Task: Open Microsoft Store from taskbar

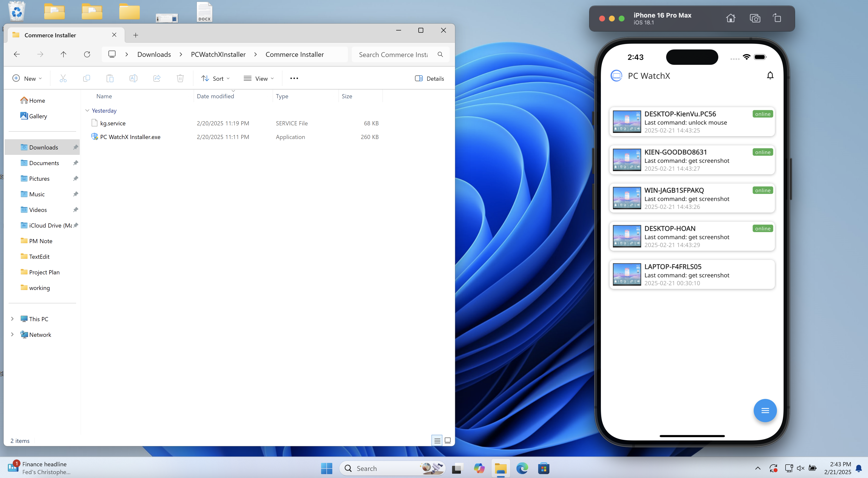Action: pos(544,468)
